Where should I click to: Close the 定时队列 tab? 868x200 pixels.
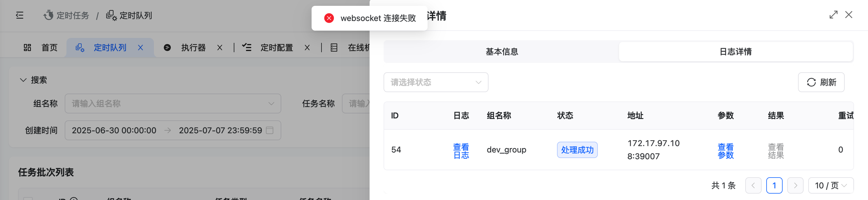(x=140, y=48)
